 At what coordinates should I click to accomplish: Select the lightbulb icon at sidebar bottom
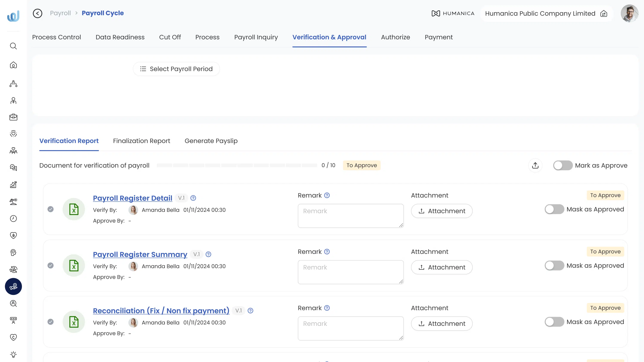(x=13, y=354)
